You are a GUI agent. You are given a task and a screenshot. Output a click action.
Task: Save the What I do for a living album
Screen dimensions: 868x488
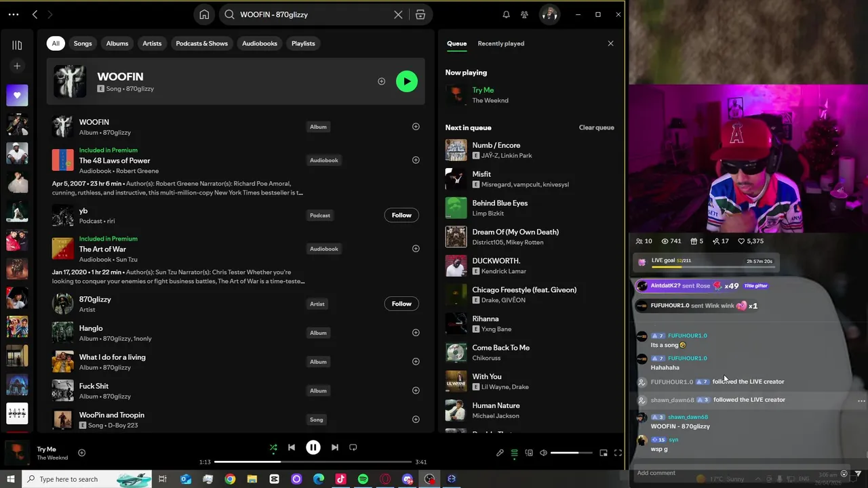click(416, 361)
